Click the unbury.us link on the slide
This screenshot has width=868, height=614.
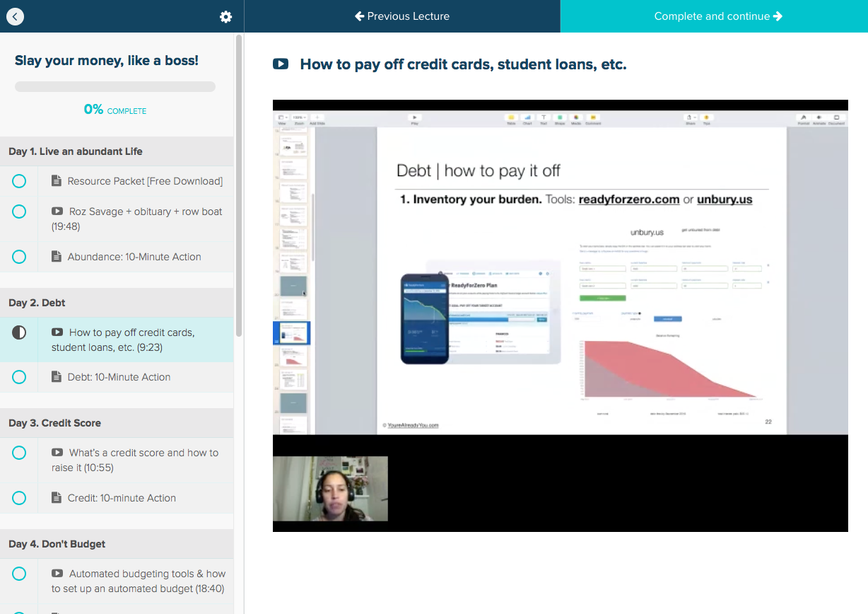[725, 199]
